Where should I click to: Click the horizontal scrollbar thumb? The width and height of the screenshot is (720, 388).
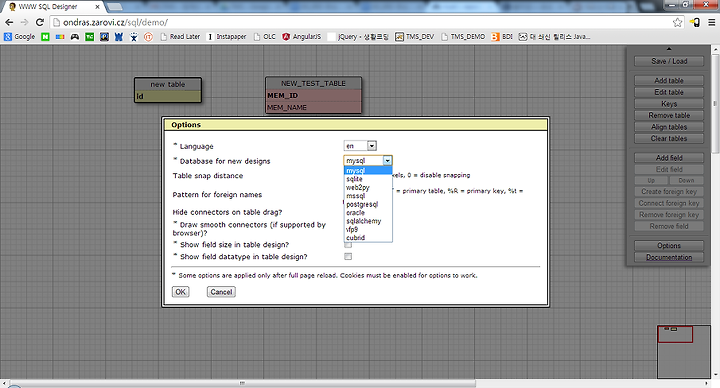coord(242,383)
